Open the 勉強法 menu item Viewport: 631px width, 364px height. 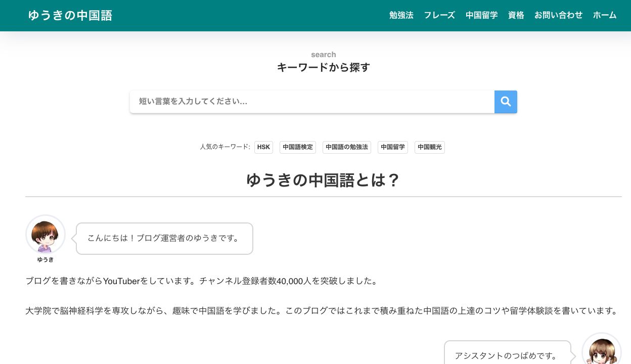pos(401,15)
